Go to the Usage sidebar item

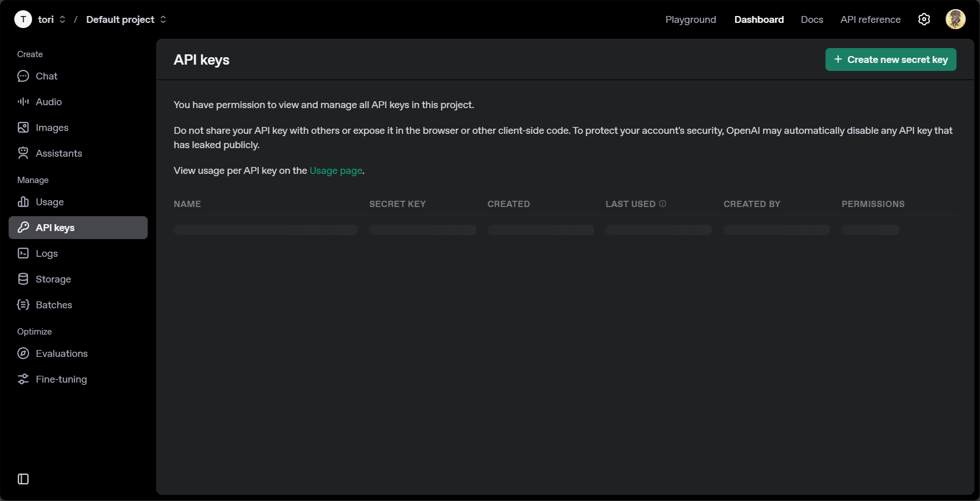click(78, 202)
